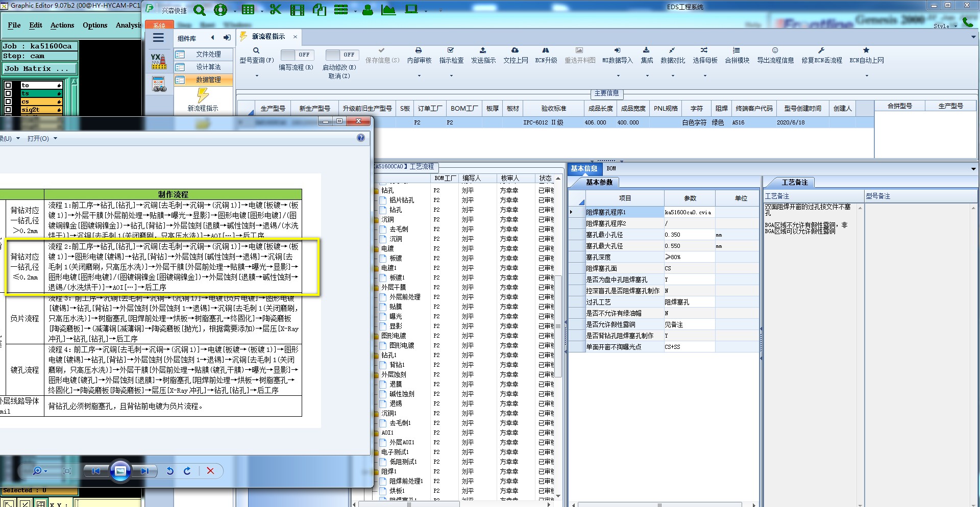Image resolution: width=980 pixels, height=507 pixels.
Task: Open the 型号查询 dropdown arrow
Action: [x=257, y=76]
